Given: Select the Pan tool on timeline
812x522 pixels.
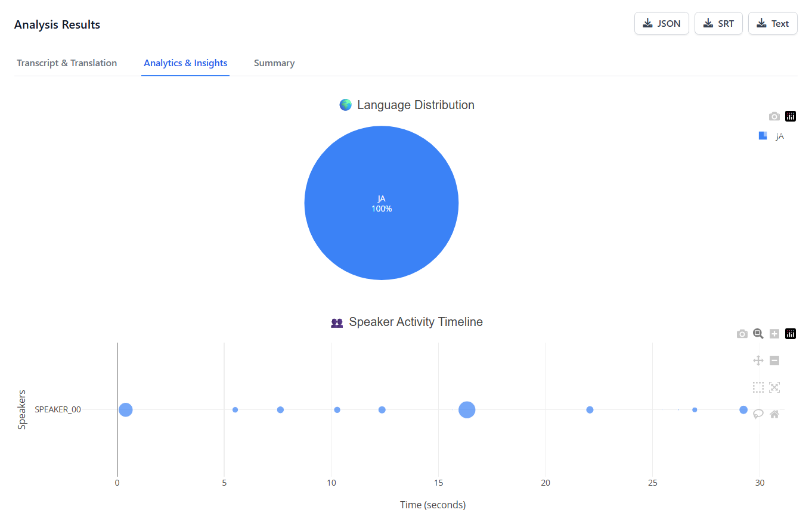Looking at the screenshot, I should (758, 361).
